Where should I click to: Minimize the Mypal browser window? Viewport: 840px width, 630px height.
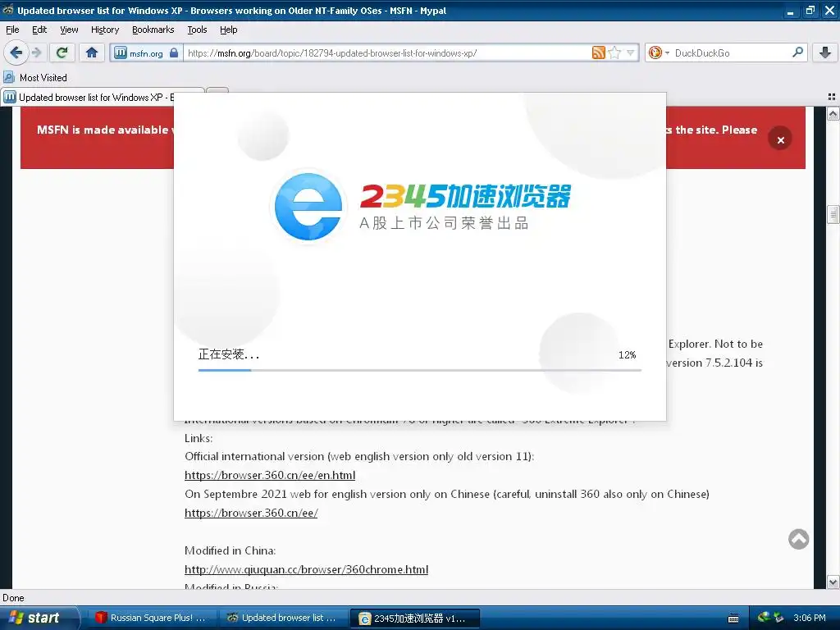(x=790, y=10)
